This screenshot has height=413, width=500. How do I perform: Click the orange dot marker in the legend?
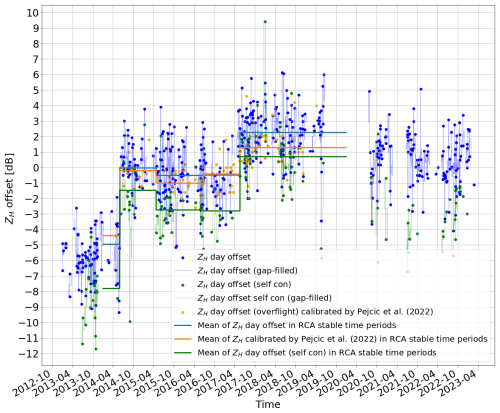tap(183, 312)
